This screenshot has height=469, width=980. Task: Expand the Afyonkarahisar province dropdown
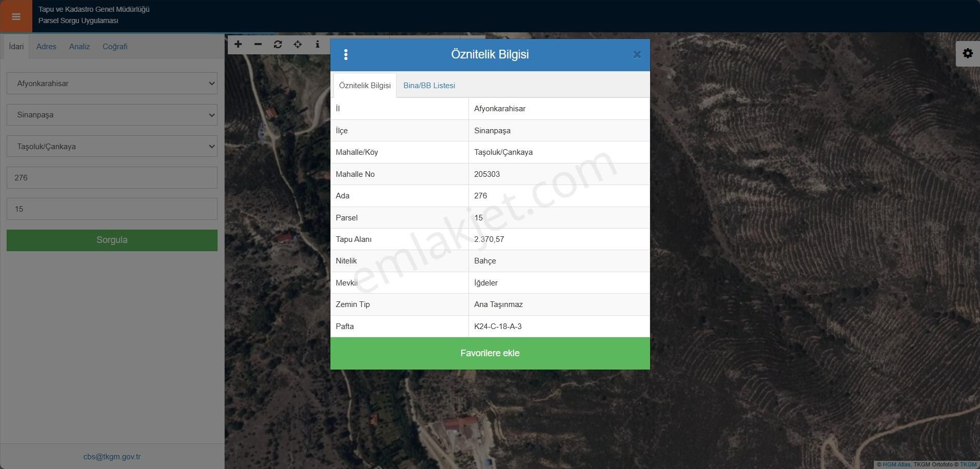click(112, 84)
